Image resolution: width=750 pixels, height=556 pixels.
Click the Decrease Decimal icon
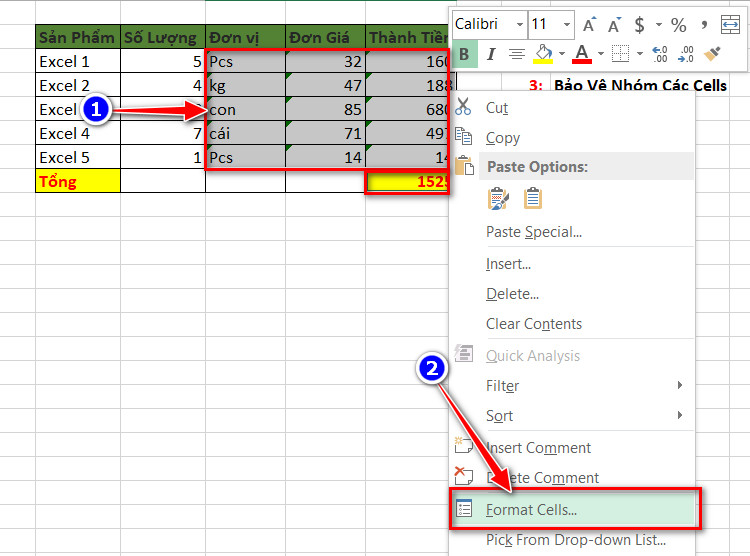[x=685, y=54]
